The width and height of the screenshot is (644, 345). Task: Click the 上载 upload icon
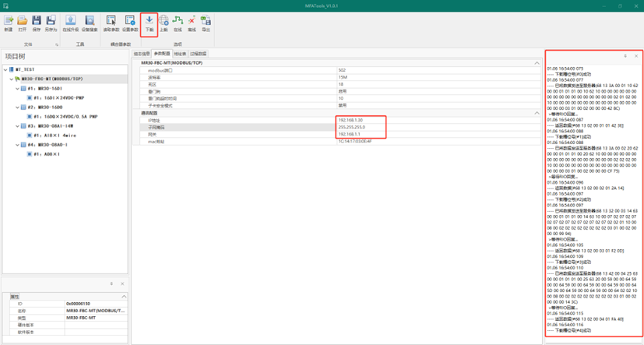pos(164,21)
